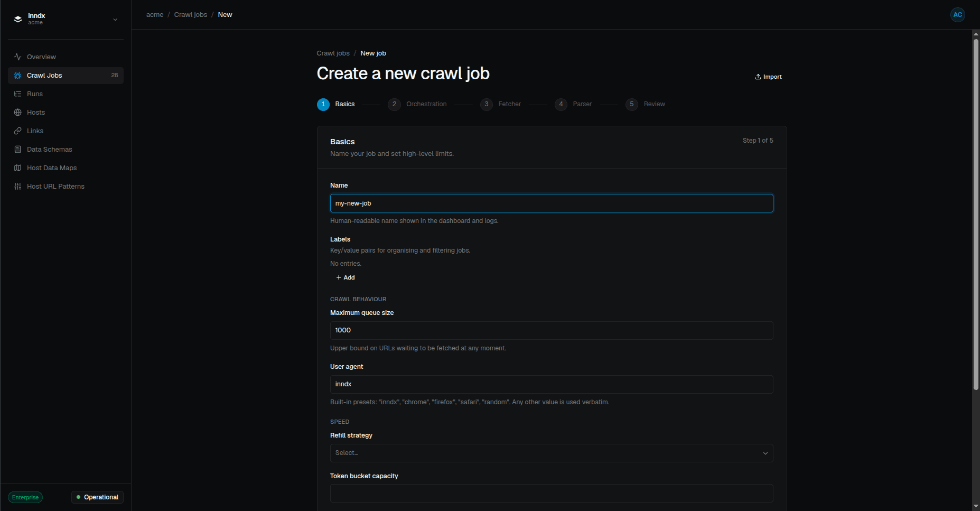Screen dimensions: 980x511
Task: Click the acme breadcrumb in the top bar
Action: [155, 15]
